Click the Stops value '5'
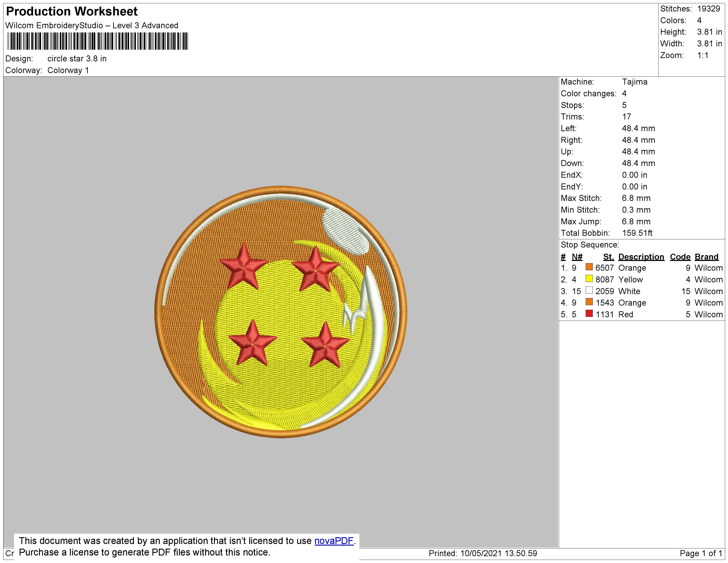Viewport: 728px width, 563px height. [x=624, y=105]
